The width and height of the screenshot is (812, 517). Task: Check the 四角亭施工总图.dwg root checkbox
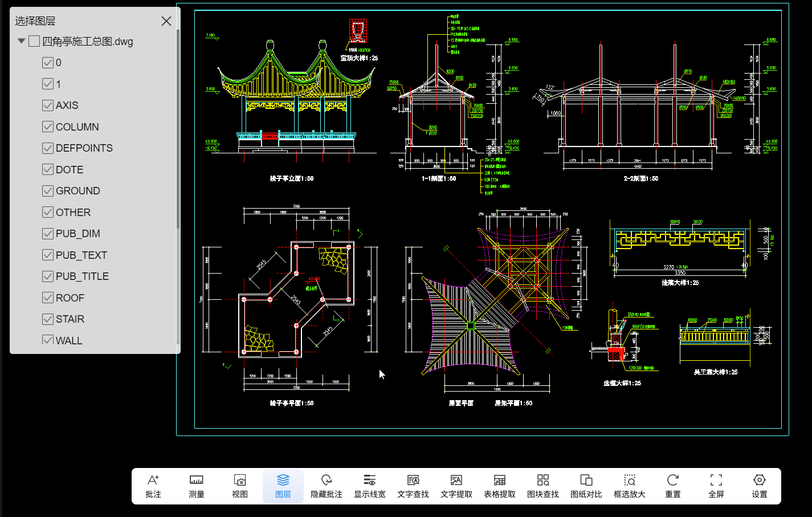tap(34, 41)
